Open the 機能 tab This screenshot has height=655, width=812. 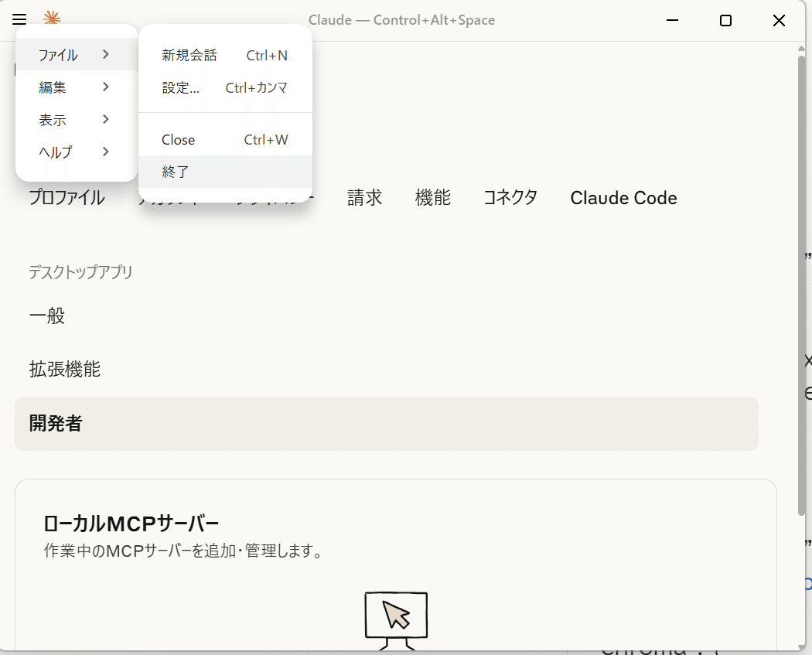(433, 198)
